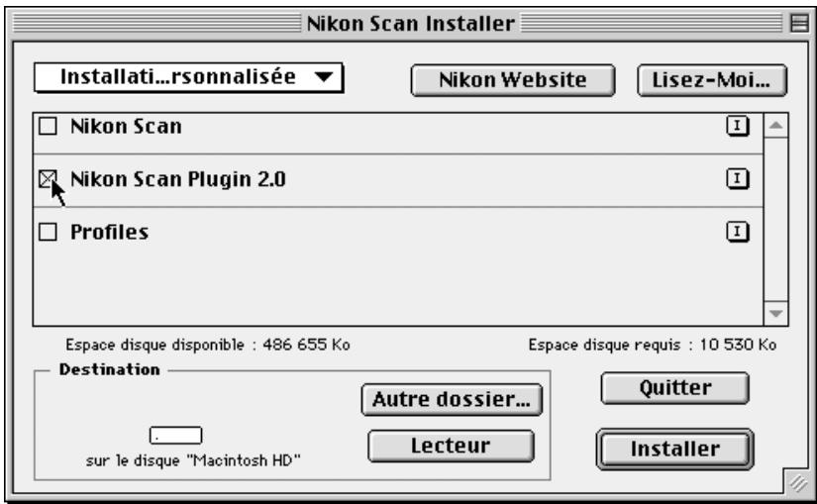Click the window resize grip corner

797,483
